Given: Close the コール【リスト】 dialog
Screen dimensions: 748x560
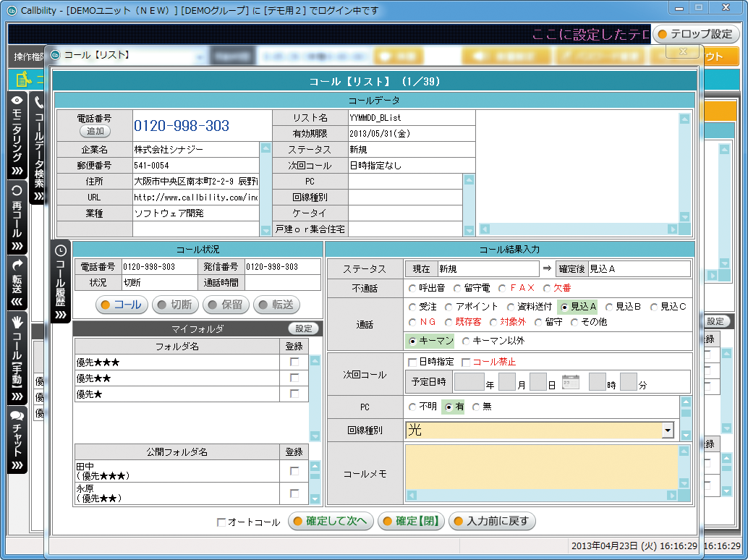Looking at the screenshot, I should coord(683,51).
